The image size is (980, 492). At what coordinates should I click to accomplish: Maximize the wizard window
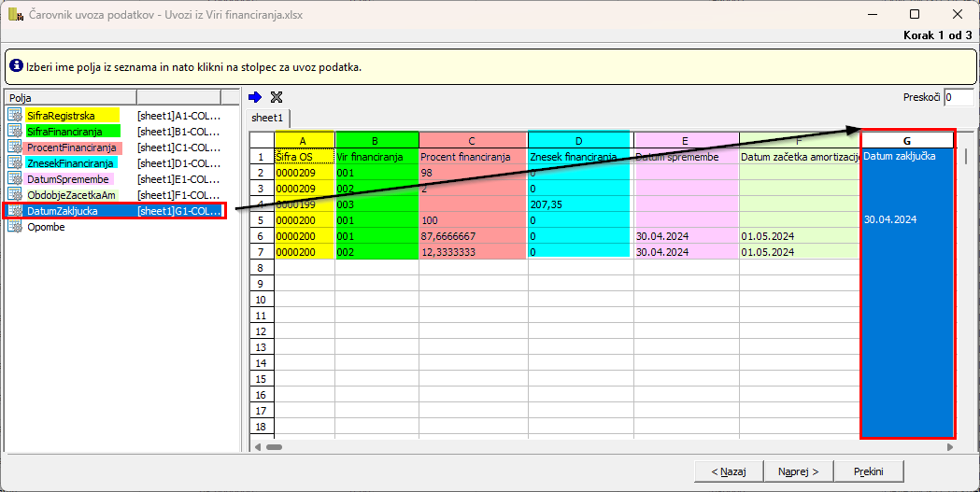[915, 14]
